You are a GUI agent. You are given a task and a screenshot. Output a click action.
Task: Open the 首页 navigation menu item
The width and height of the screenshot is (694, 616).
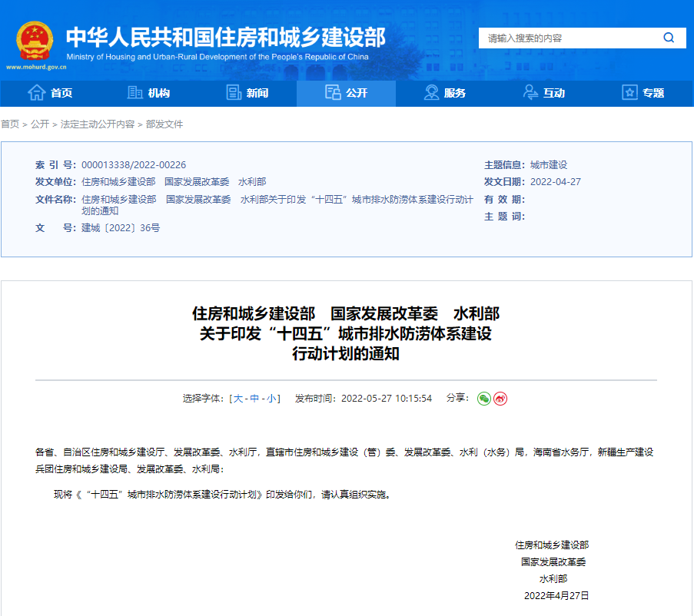(61, 93)
